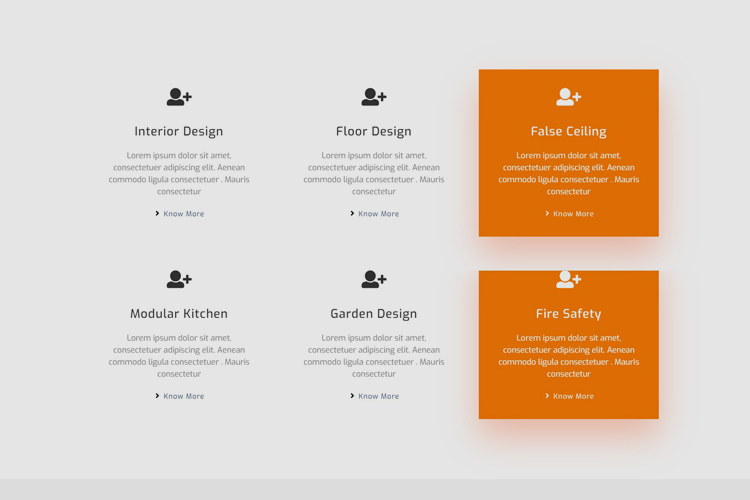
Task: Click the user-plus icon above Garden Design
Action: click(x=374, y=279)
